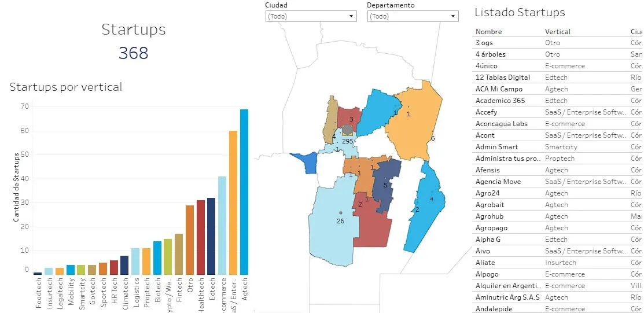The width and height of the screenshot is (644, 313).
Task: Click the Aliate row's Insurtech vertical cell
Action: tap(560, 263)
